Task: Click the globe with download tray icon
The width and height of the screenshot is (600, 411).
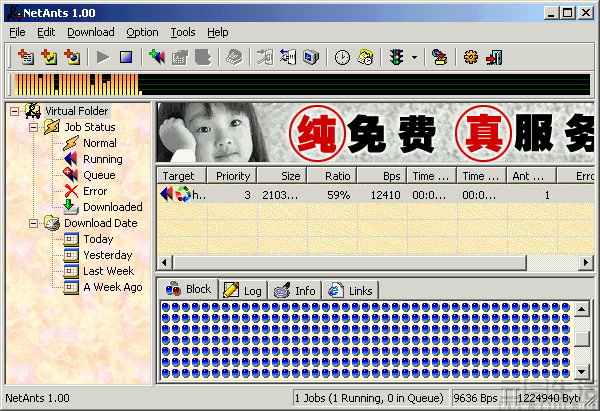Action: 440,57
